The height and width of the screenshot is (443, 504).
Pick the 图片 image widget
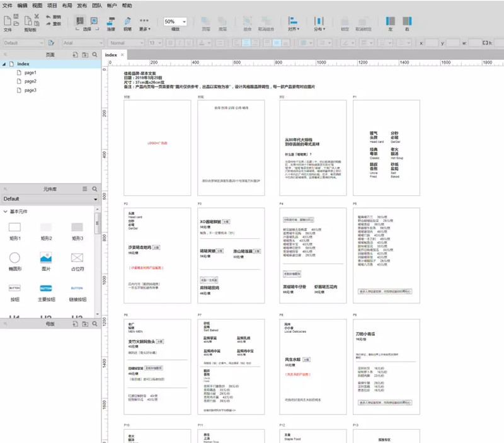[45, 258]
